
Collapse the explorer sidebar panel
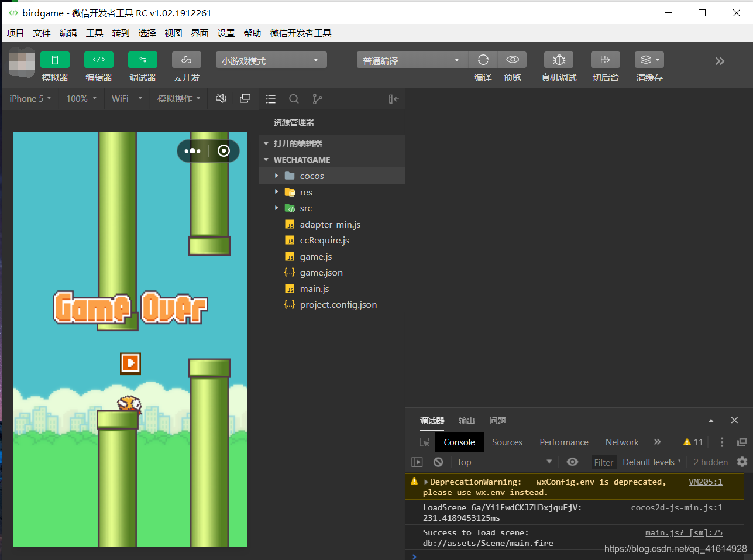pos(394,99)
